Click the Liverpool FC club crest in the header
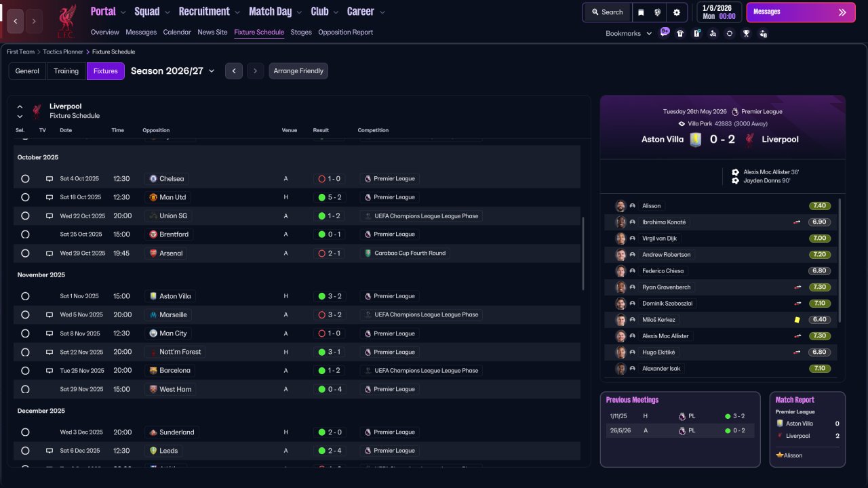 tap(66, 21)
